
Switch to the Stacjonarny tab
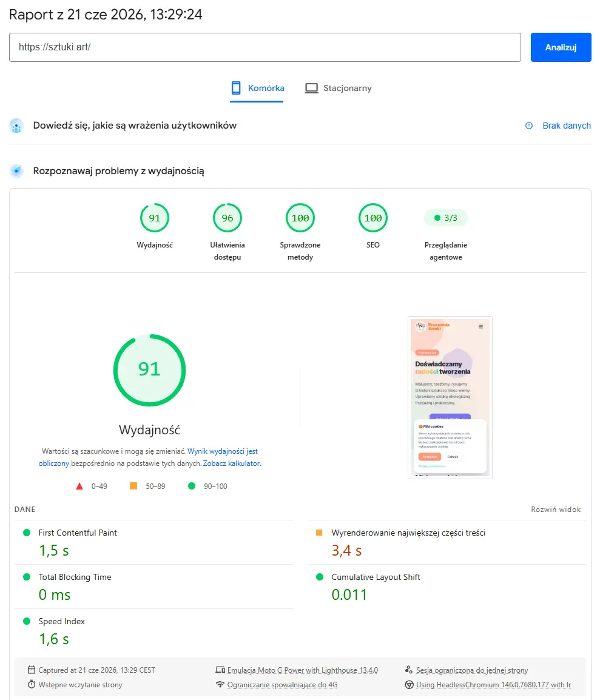339,89
